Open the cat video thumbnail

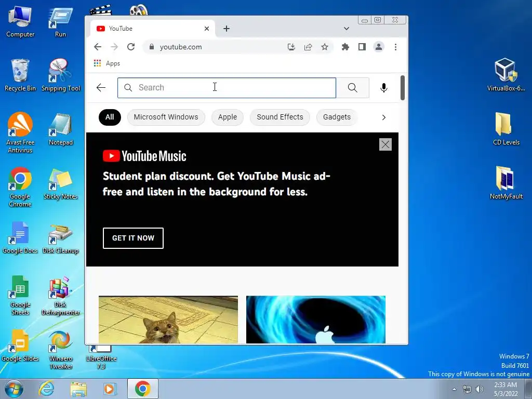[x=168, y=320]
